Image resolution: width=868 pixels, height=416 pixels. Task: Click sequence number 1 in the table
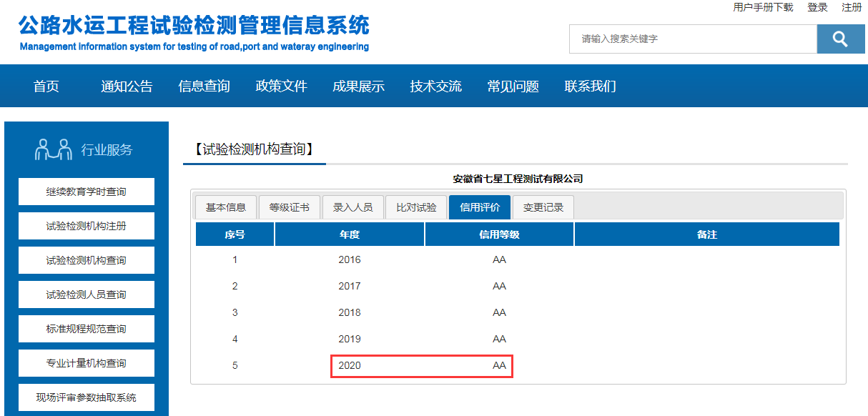click(235, 259)
